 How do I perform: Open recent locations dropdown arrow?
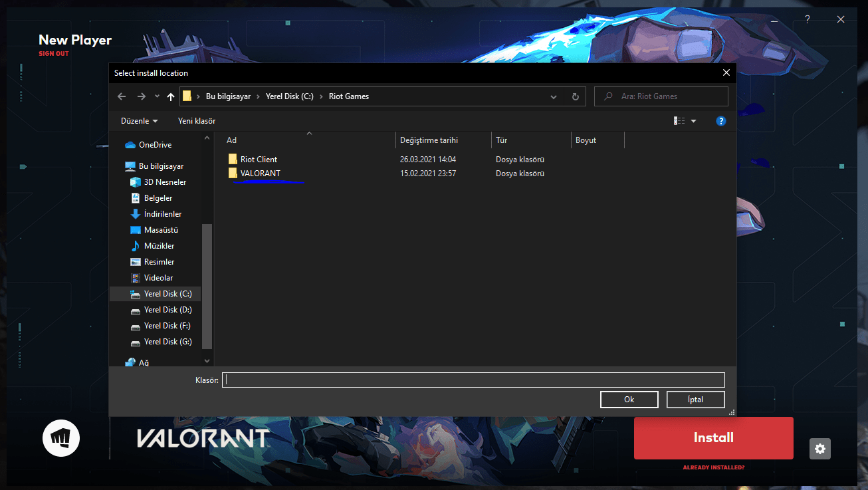tap(158, 96)
